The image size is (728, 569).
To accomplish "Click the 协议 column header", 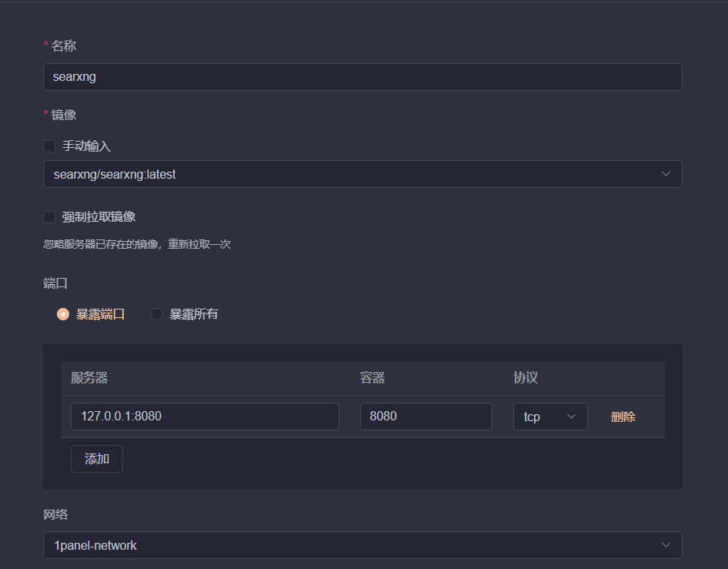I will (526, 378).
